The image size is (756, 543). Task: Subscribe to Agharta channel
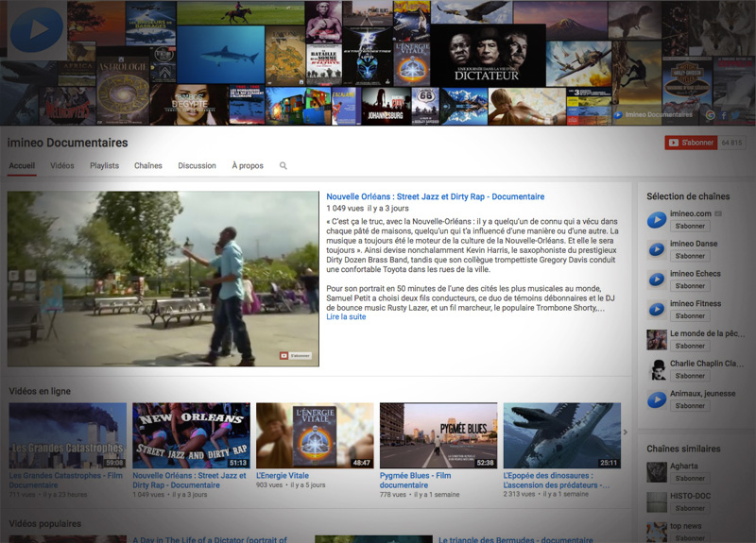pos(690,479)
